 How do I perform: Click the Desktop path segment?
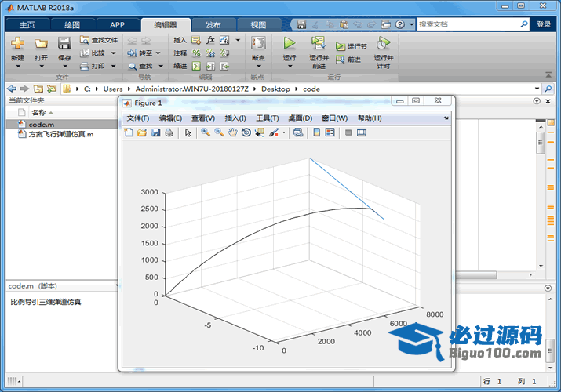click(275, 89)
